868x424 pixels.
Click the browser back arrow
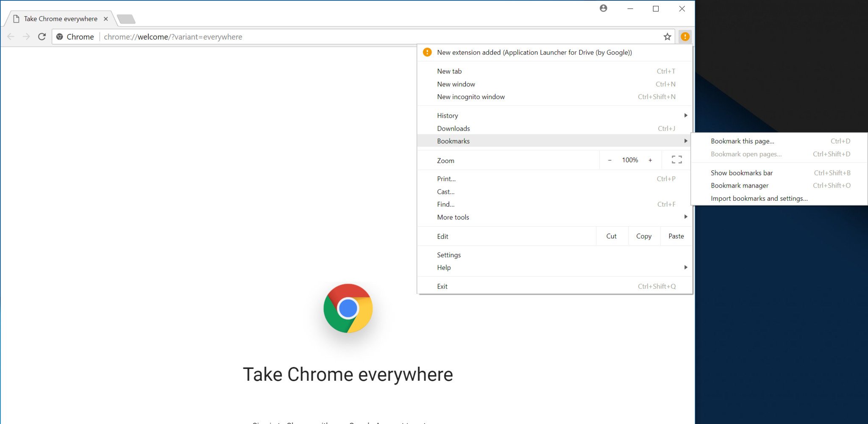[11, 37]
